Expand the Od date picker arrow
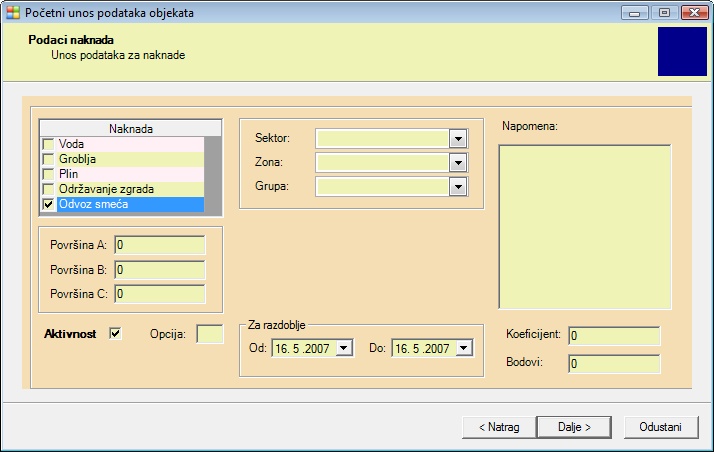 coord(344,348)
